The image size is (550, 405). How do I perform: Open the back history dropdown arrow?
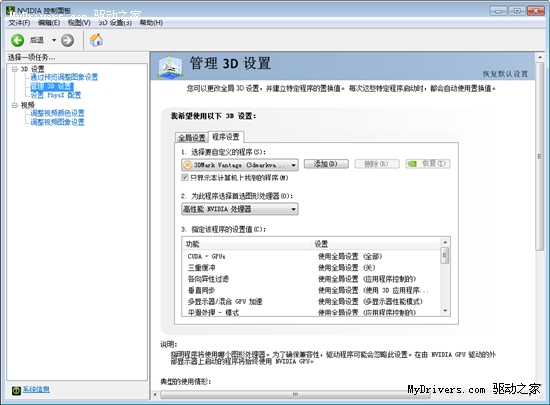(54, 40)
